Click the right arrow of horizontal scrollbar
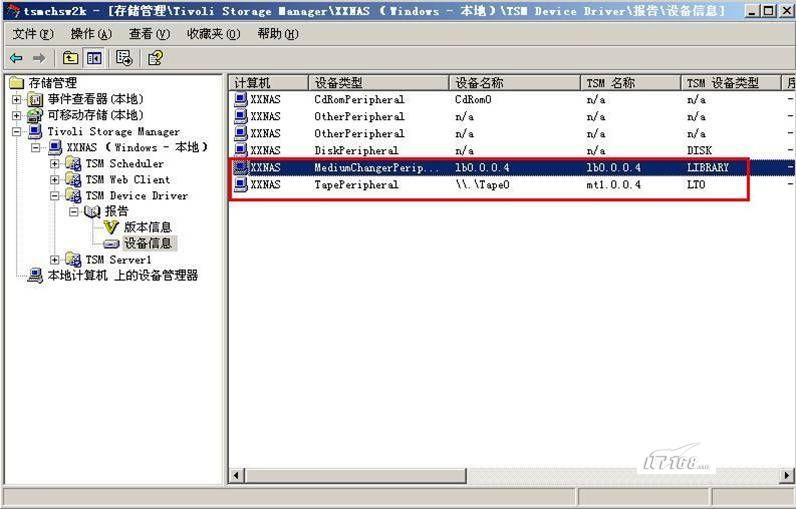Viewport: 796px width, 509px height. click(x=787, y=476)
